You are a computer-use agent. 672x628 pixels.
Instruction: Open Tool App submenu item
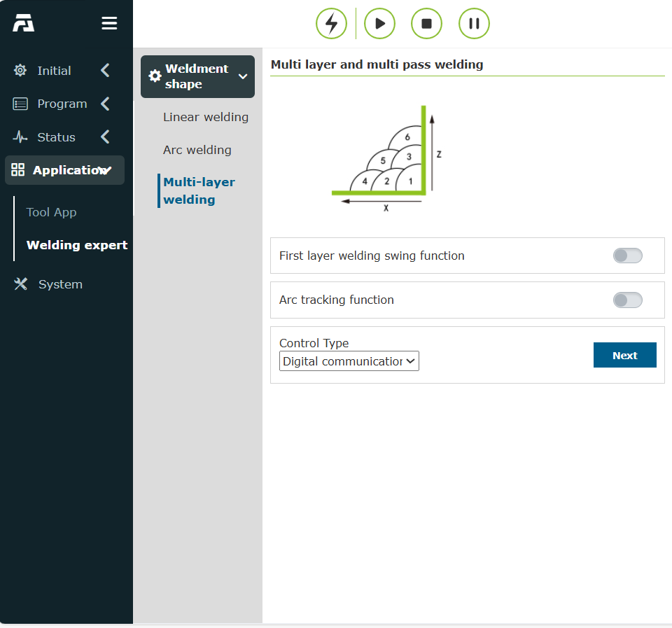pyautogui.click(x=51, y=212)
